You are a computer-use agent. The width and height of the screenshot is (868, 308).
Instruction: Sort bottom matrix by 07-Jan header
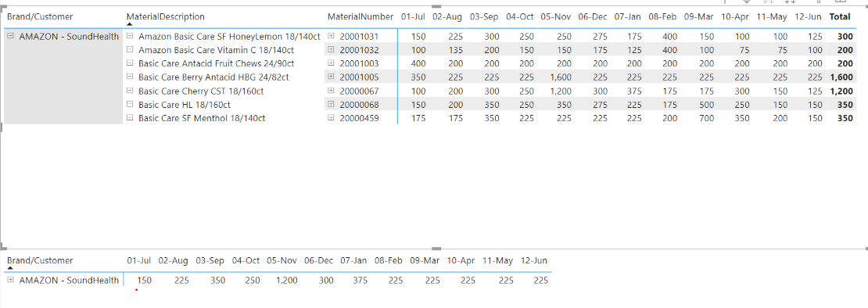(x=353, y=260)
